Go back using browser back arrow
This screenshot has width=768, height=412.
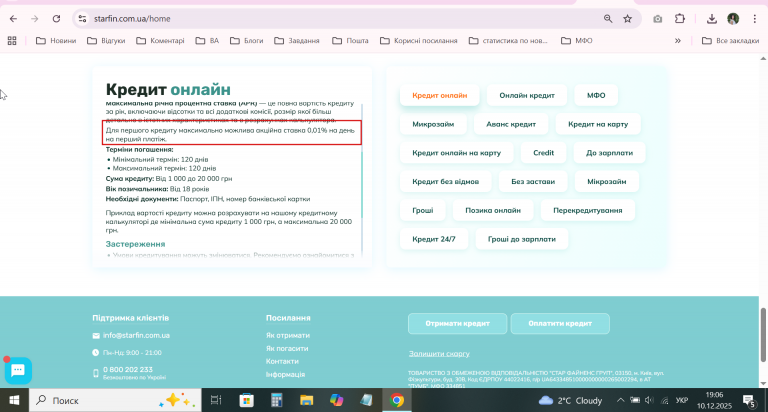click(x=13, y=19)
